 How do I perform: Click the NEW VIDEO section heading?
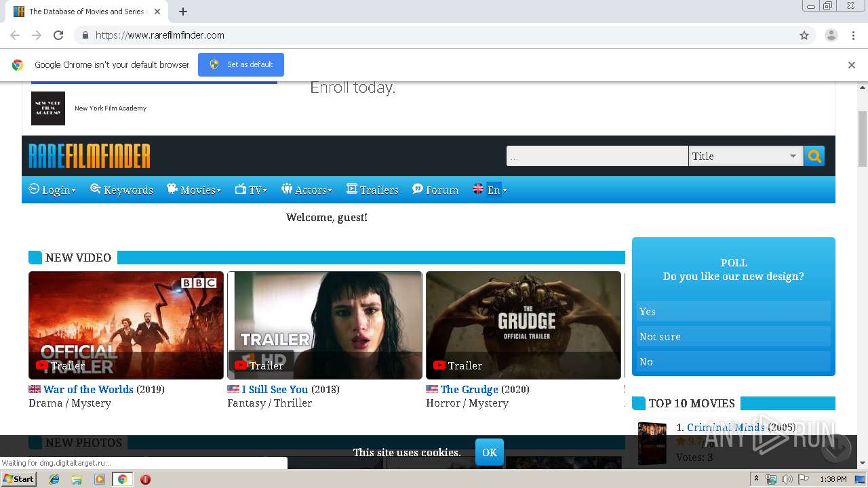click(x=78, y=258)
